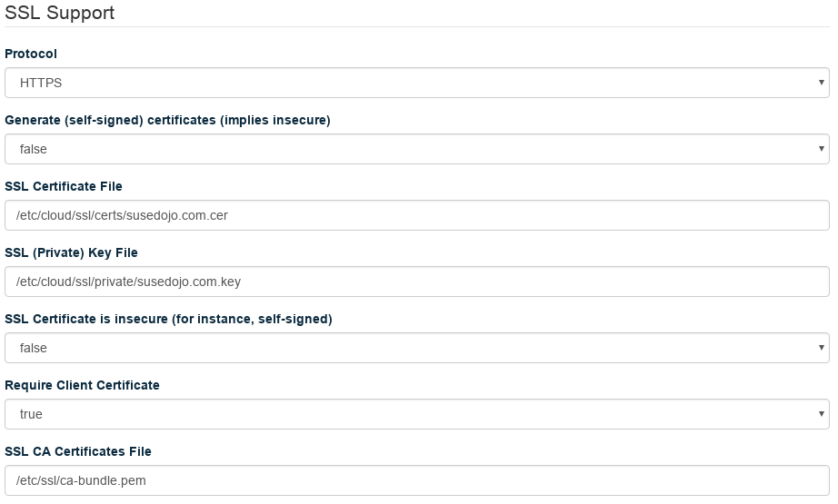838x504 pixels.
Task: Click the SSL CA Certificates File label
Action: click(78, 451)
